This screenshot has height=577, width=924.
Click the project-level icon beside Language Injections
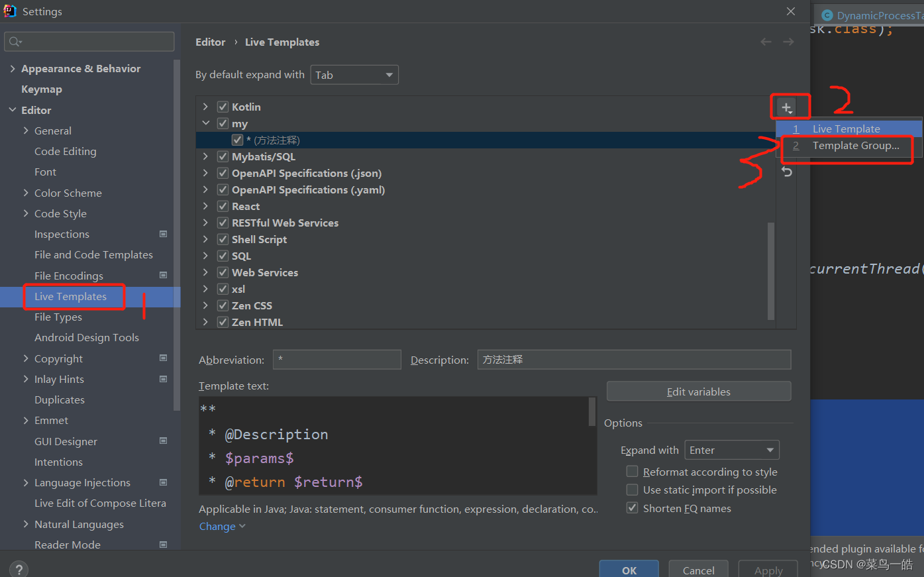[164, 482]
